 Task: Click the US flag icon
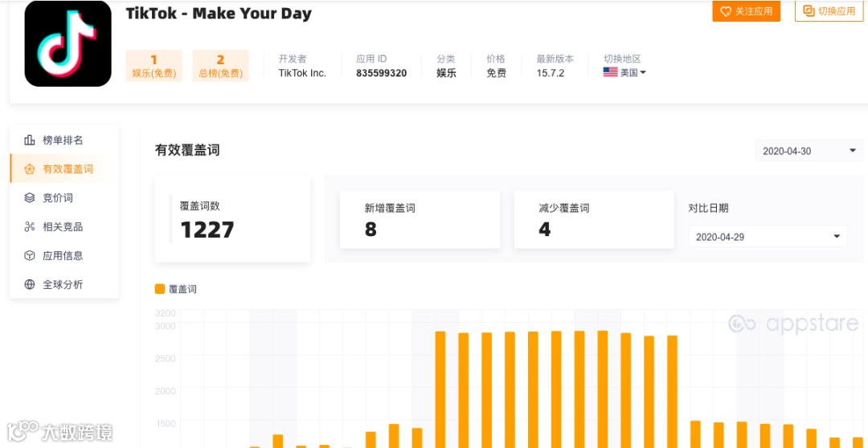click(610, 72)
